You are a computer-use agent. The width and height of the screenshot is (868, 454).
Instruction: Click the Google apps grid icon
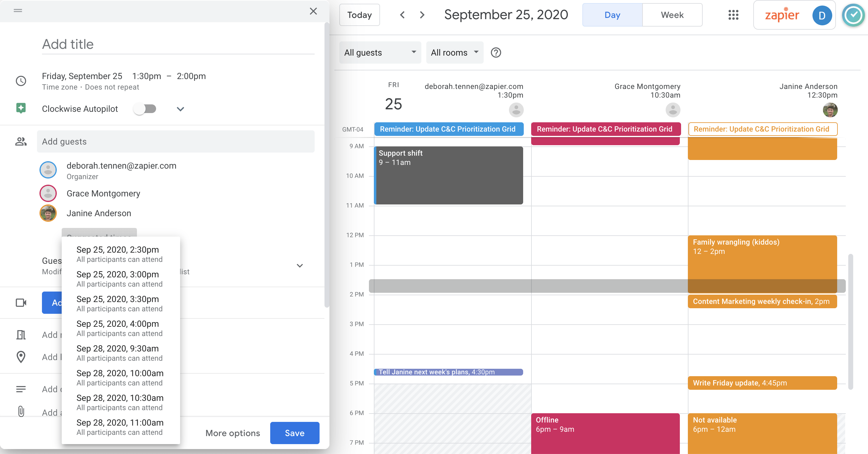(x=733, y=15)
